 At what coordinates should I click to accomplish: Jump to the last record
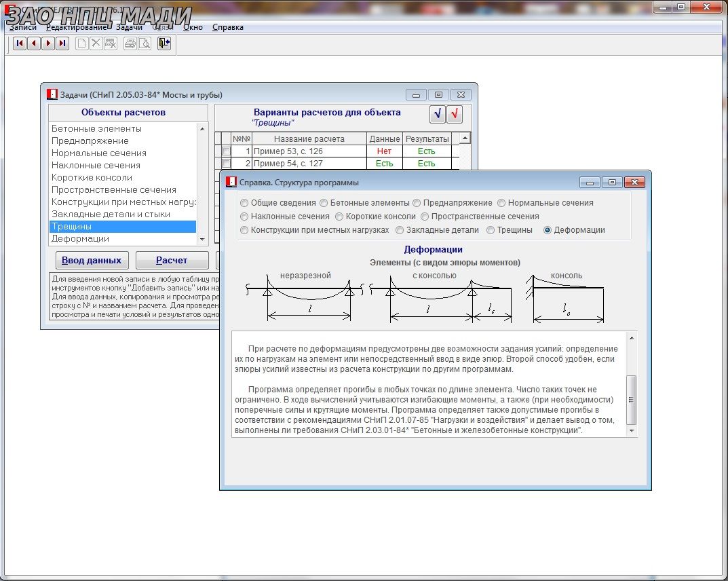(62, 43)
